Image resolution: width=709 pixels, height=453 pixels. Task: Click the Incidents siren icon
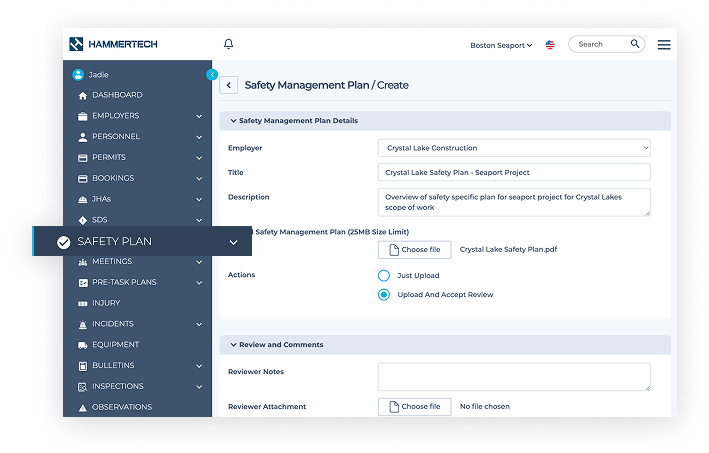click(x=82, y=324)
